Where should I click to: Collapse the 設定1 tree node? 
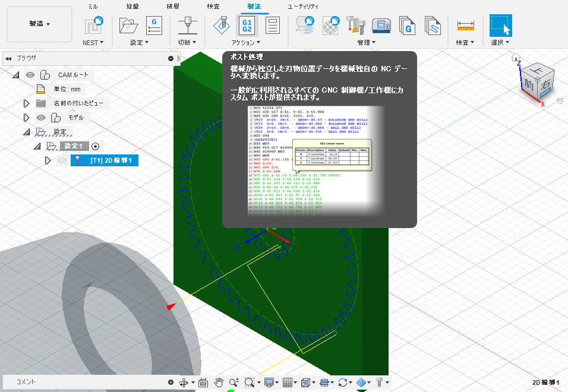click(x=37, y=146)
